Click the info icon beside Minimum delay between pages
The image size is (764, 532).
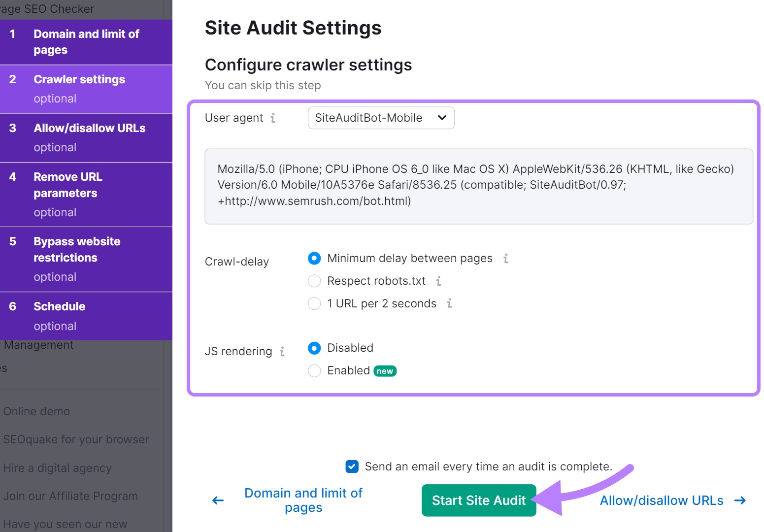(505, 258)
